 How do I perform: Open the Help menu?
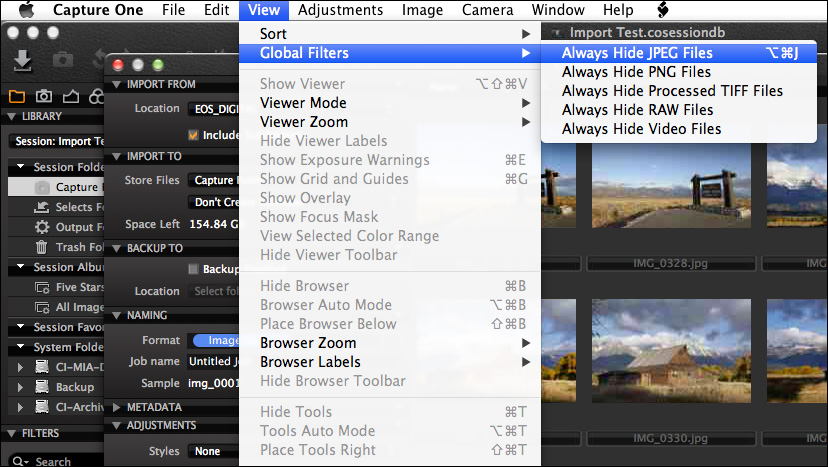click(618, 10)
